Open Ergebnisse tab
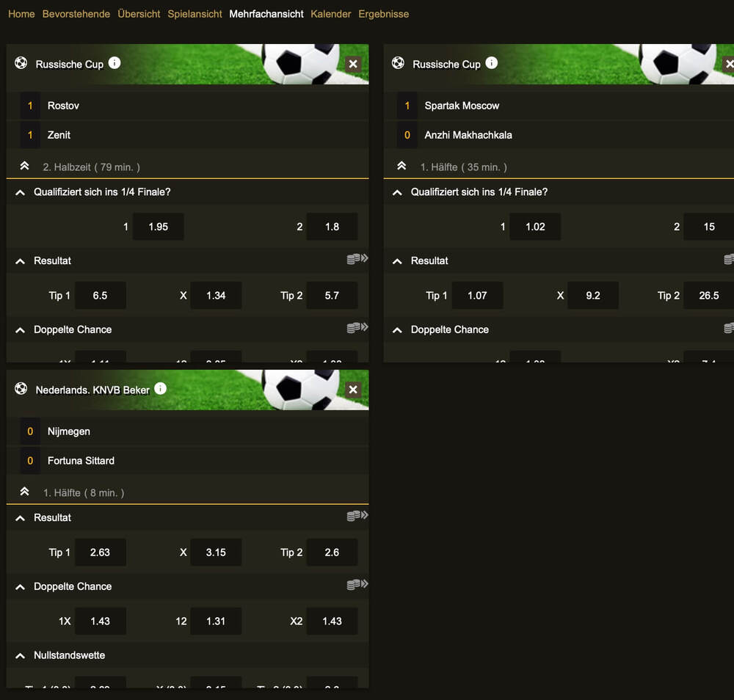 point(384,14)
